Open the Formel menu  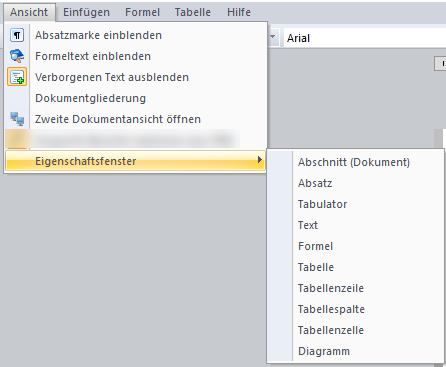[x=142, y=12]
